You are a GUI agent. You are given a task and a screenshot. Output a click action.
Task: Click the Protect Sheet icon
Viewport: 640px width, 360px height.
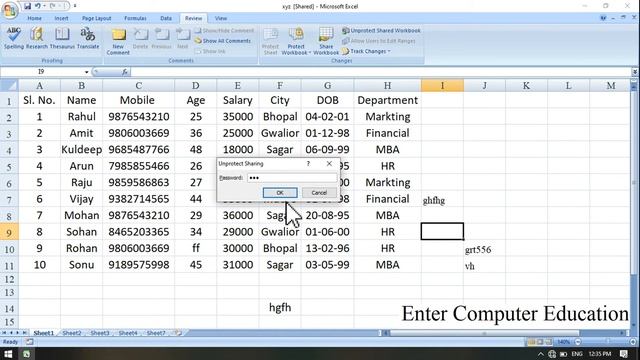coord(270,42)
